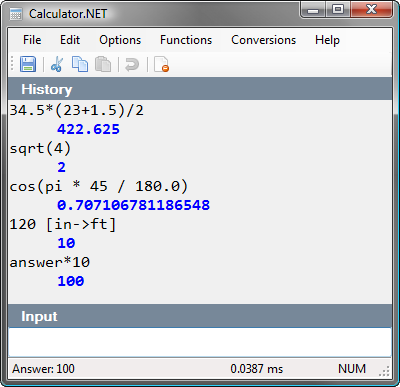Select the result 100 in history
Image resolution: width=400 pixels, height=387 pixels.
(71, 281)
